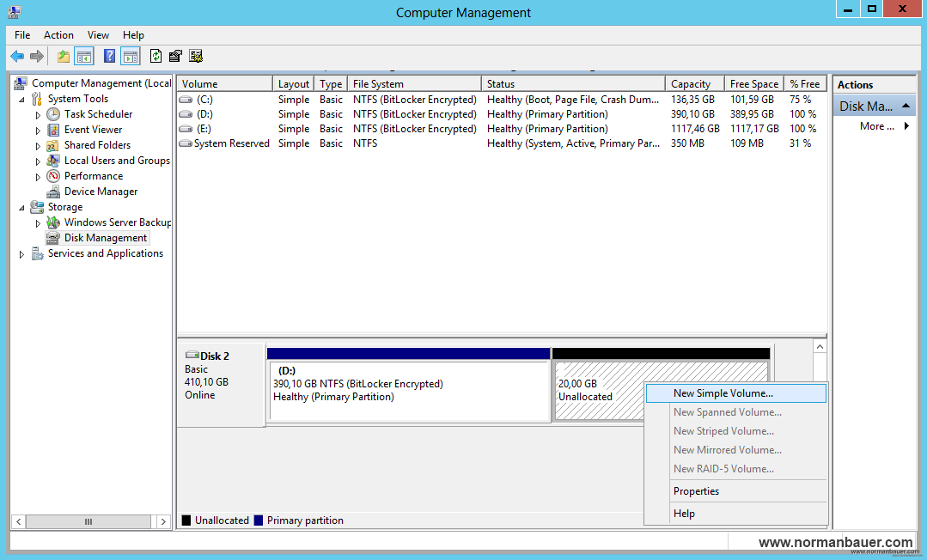Choose New Simple Volume from context menu
This screenshot has width=927, height=560.
(723, 393)
